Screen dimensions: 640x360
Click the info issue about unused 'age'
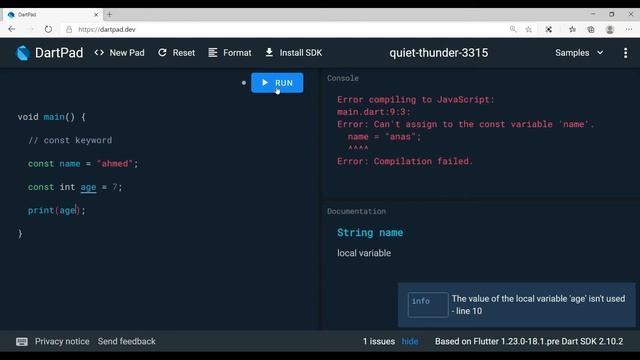click(x=517, y=305)
